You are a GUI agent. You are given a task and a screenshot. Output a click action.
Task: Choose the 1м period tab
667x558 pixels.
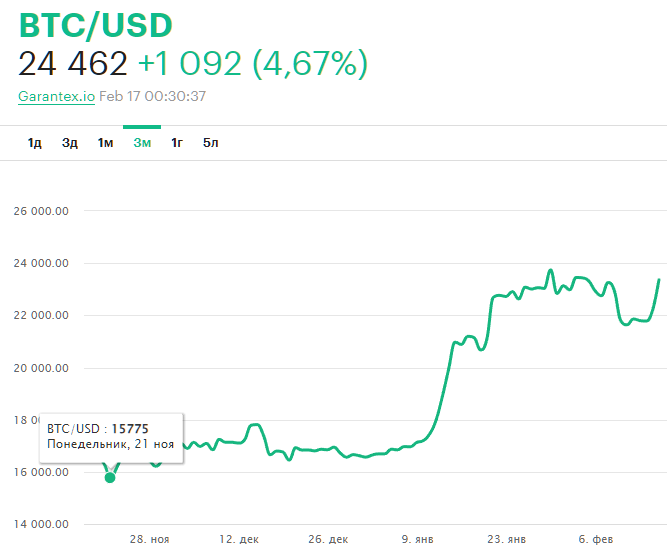point(105,143)
